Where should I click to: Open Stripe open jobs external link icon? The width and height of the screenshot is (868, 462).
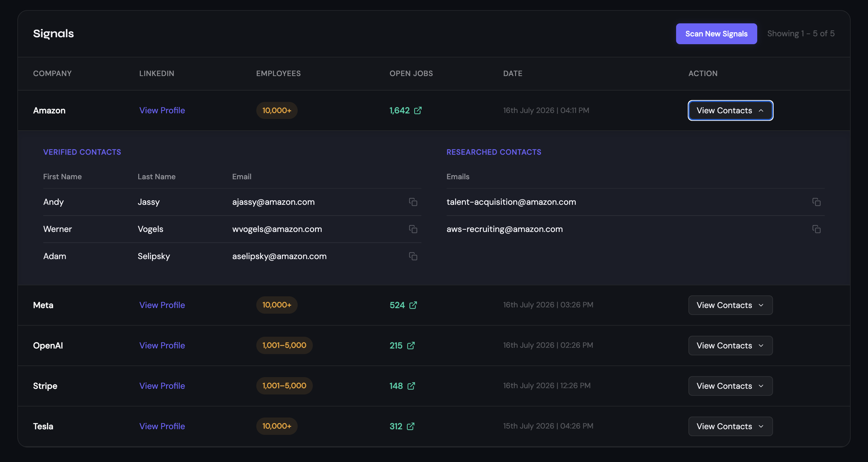(x=411, y=386)
